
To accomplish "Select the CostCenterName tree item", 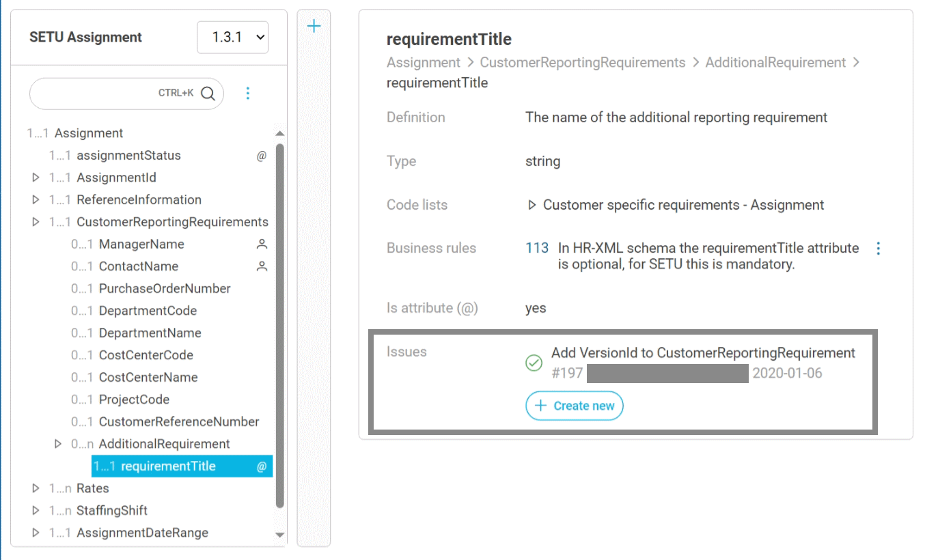I will (148, 377).
